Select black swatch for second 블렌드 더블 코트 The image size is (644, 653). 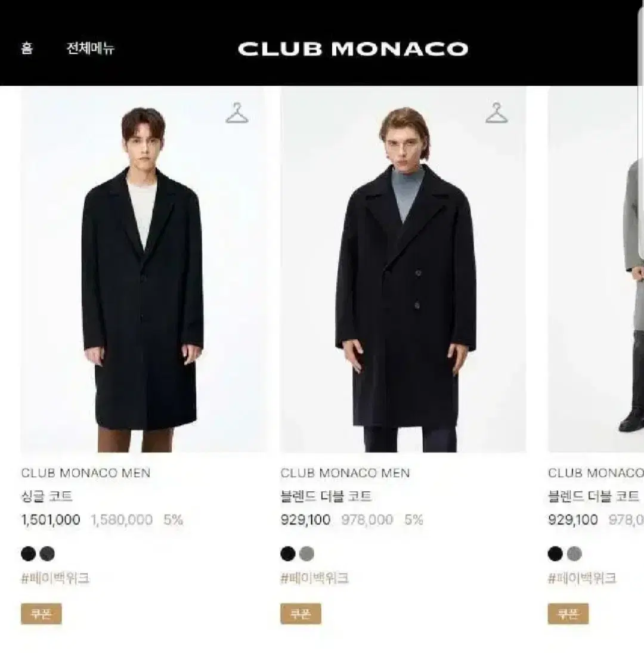288,553
